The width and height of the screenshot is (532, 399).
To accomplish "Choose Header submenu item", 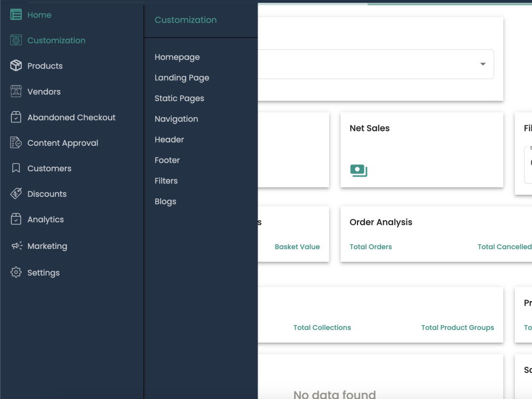I will [x=169, y=139].
